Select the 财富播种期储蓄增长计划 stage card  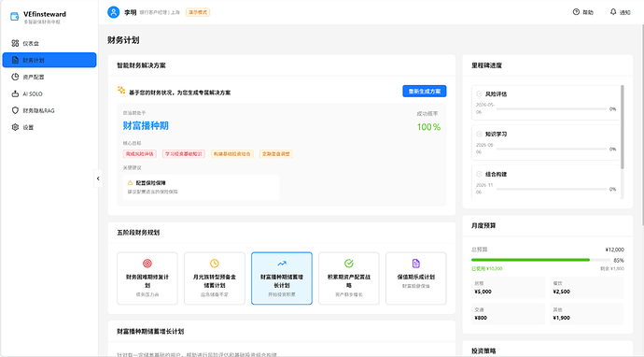(x=282, y=278)
